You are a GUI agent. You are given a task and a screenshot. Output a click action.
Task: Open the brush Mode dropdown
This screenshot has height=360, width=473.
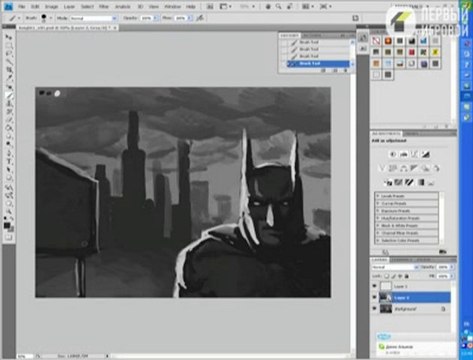point(93,18)
